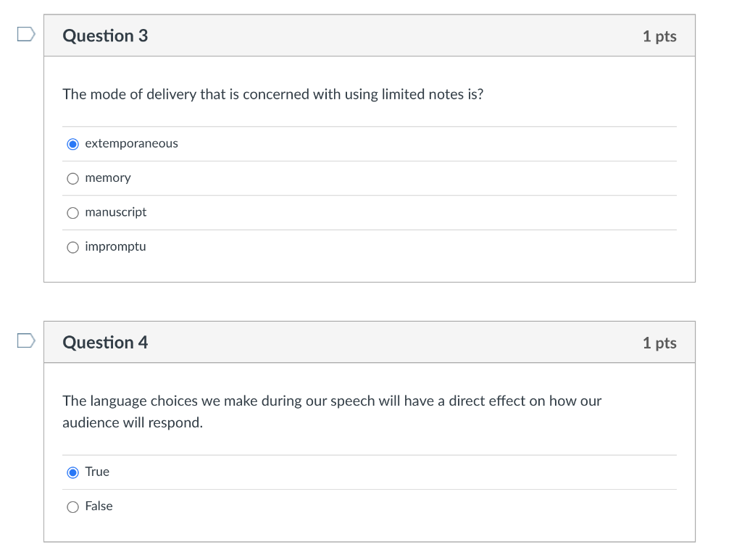This screenshot has height=560, width=742.
Task: Click the 1 pts label on Question 4
Action: click(659, 343)
